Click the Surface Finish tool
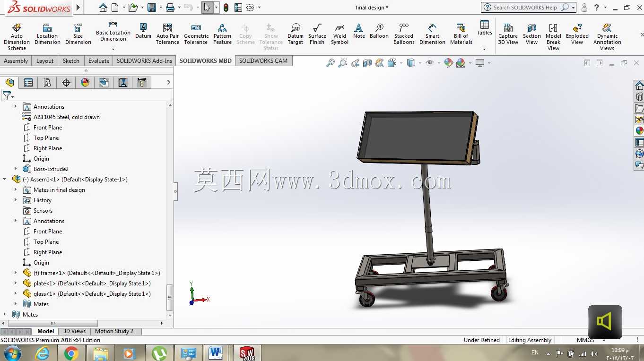Screen dimensions: 644x361 click(317, 34)
